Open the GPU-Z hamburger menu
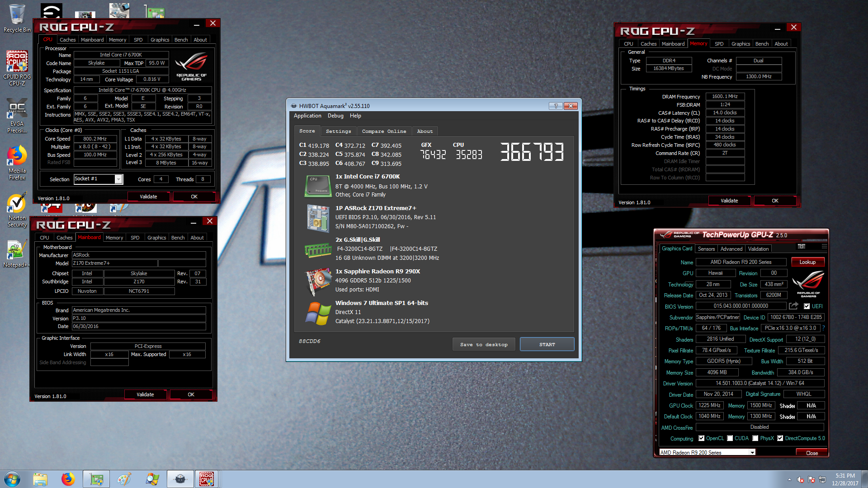The height and width of the screenshot is (488, 868). click(824, 246)
